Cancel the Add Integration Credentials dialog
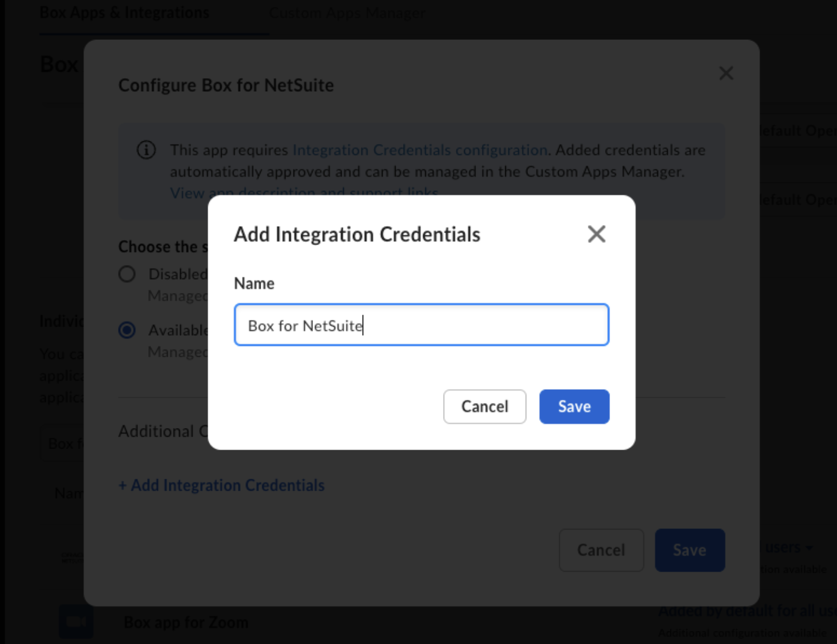This screenshot has width=837, height=644. pyautogui.click(x=484, y=406)
